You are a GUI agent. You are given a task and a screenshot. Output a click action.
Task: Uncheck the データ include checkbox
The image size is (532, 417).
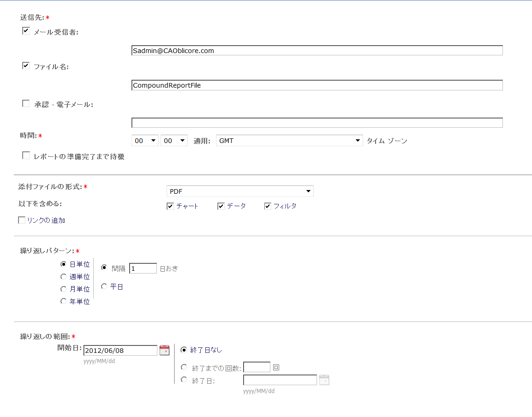coord(221,206)
